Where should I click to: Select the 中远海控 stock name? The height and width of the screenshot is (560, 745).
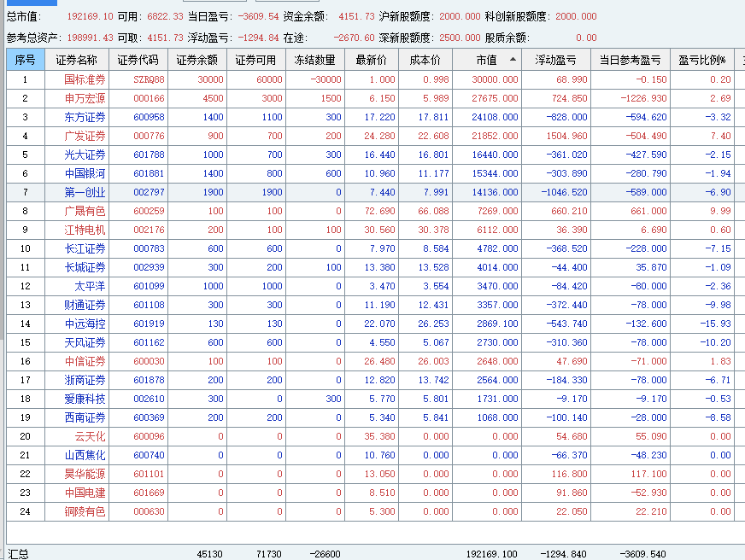click(x=85, y=324)
